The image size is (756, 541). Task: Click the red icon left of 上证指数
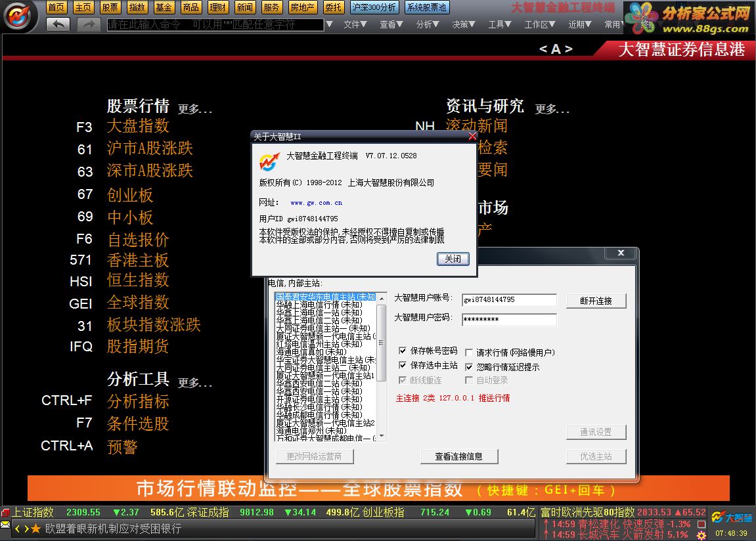[x=5, y=513]
